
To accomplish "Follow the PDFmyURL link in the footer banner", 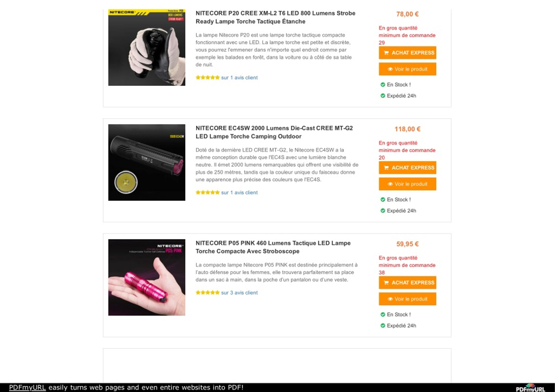I will (27, 387).
